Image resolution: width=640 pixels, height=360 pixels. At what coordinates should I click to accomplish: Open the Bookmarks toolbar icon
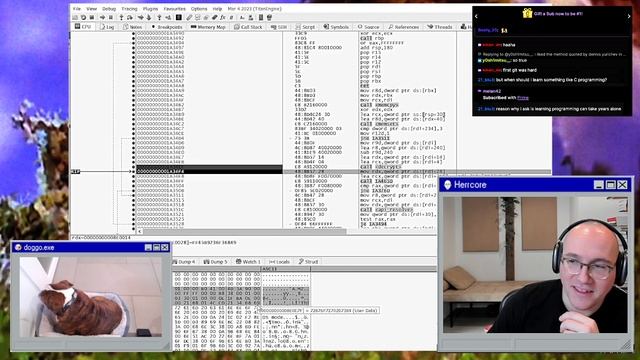(214, 18)
